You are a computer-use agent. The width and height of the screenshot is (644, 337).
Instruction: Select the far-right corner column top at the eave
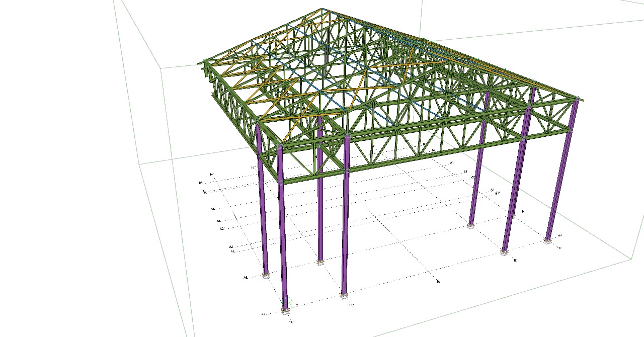click(576, 101)
